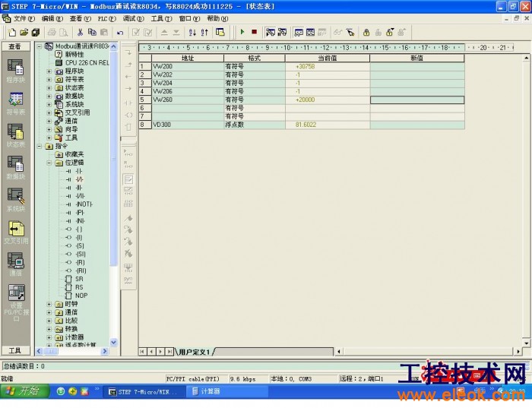
Task: Open the 查看(V) menu
Action: pyautogui.click(x=81, y=19)
